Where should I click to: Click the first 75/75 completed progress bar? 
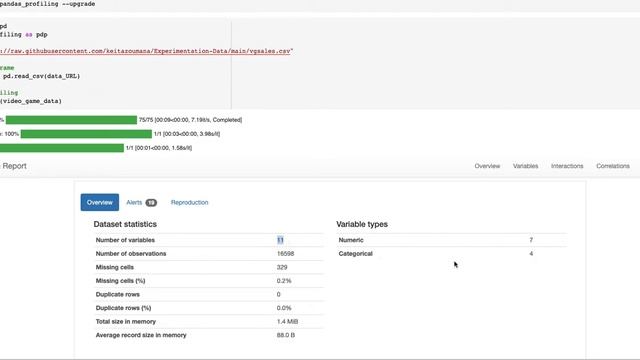[x=71, y=120]
